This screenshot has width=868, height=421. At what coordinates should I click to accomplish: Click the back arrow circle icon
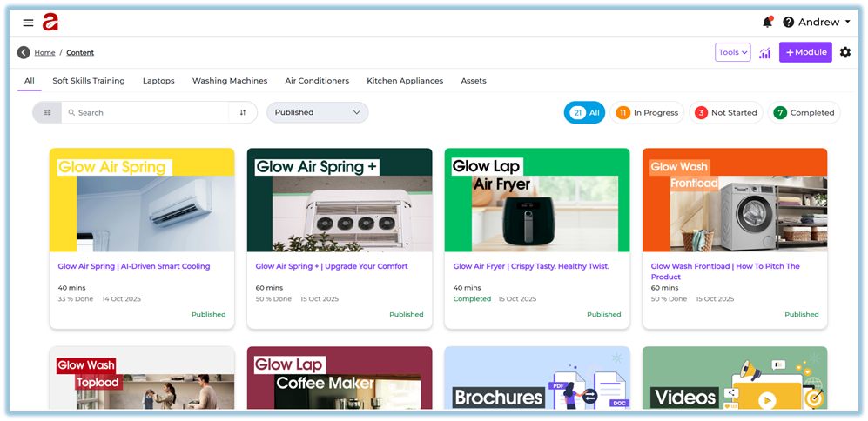coord(24,53)
